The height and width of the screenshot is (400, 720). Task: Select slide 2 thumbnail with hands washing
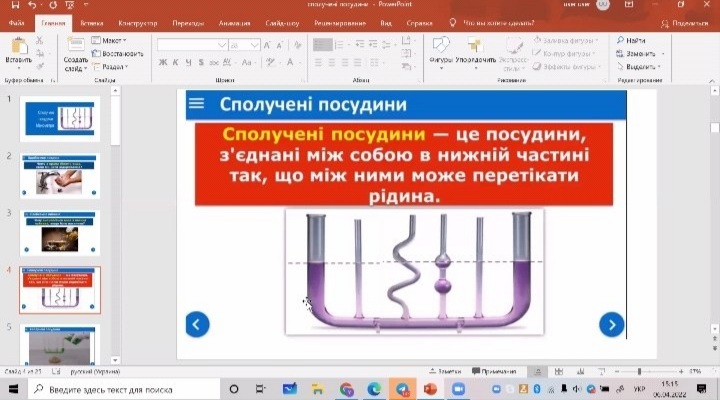coord(60,176)
